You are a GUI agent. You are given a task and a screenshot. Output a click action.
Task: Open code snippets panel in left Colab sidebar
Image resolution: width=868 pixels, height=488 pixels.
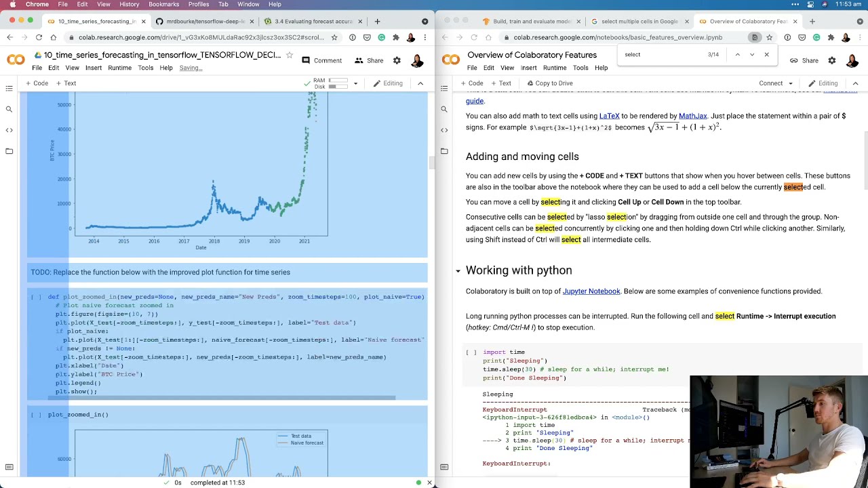(x=9, y=130)
